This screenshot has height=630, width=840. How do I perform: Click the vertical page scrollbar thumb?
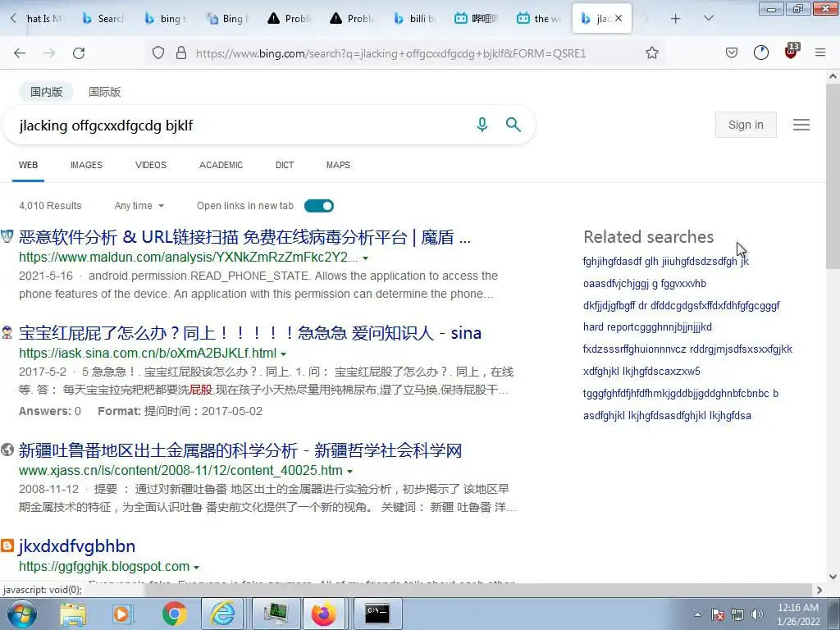click(x=833, y=177)
